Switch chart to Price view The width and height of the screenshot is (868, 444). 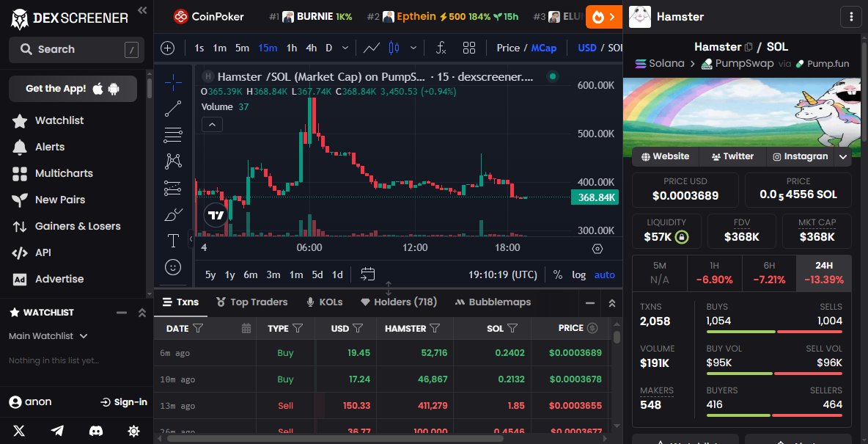click(x=508, y=48)
